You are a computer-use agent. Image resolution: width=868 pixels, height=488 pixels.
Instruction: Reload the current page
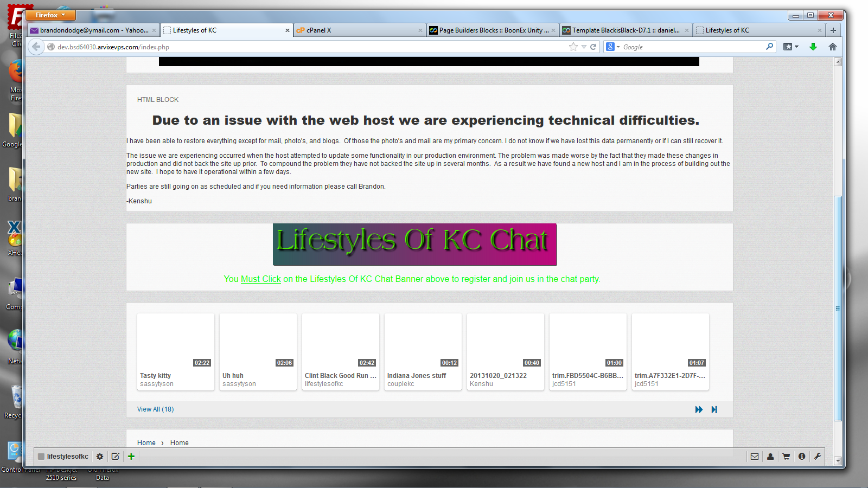click(x=593, y=47)
